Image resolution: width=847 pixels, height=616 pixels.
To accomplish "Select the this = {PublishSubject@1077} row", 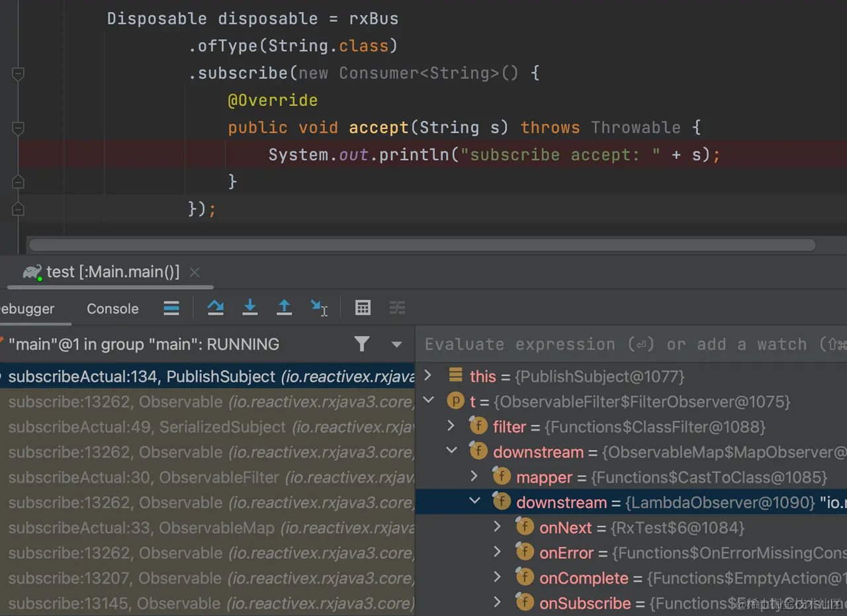I will coord(631,376).
